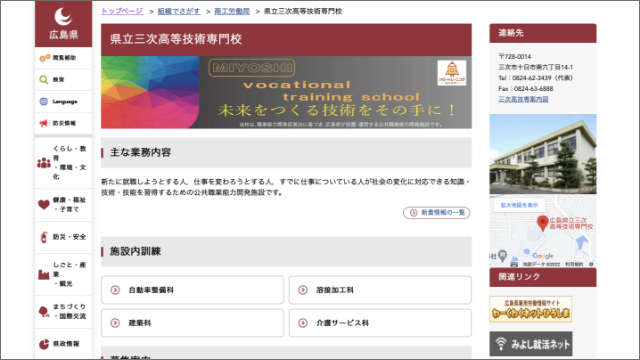This screenshot has height=360, width=640.
Task: Select the 健康・福祉・子育て heart icon
Action: (x=44, y=204)
